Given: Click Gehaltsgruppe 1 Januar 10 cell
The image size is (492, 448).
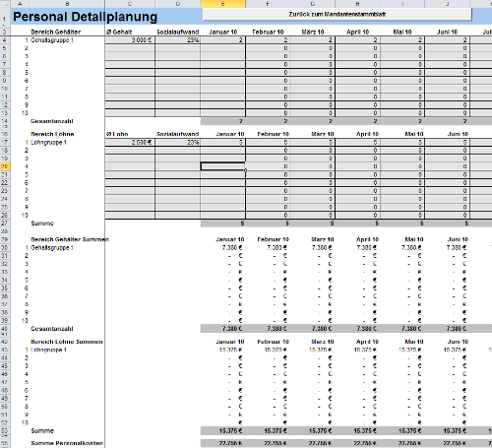Looking at the screenshot, I should [223, 40].
